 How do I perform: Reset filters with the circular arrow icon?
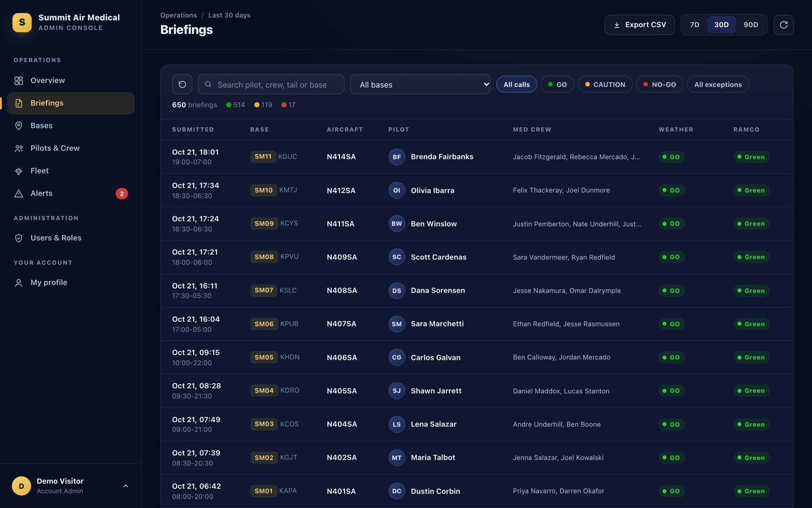click(182, 84)
